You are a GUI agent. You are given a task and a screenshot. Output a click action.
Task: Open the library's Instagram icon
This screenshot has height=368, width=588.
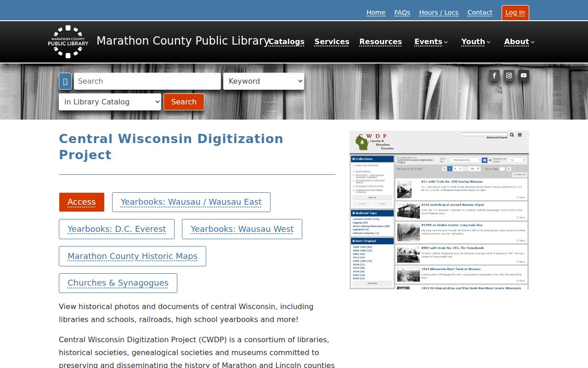point(509,75)
